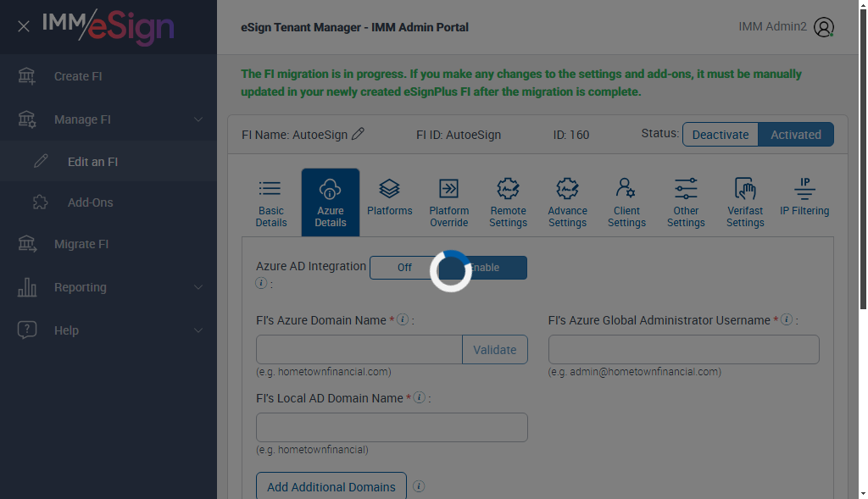
Task: Click the Migrate FI bank arrow icon
Action: pos(26,243)
